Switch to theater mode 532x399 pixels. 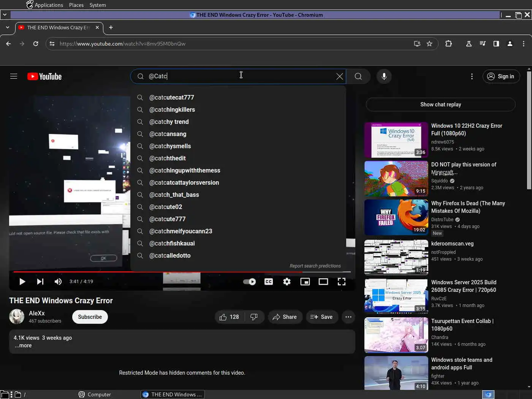tap(323, 282)
